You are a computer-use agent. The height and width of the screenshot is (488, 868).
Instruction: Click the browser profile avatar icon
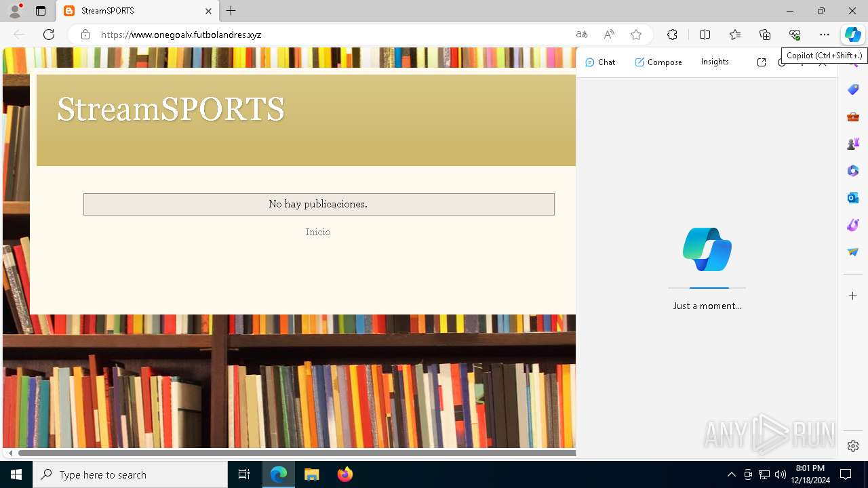[15, 11]
